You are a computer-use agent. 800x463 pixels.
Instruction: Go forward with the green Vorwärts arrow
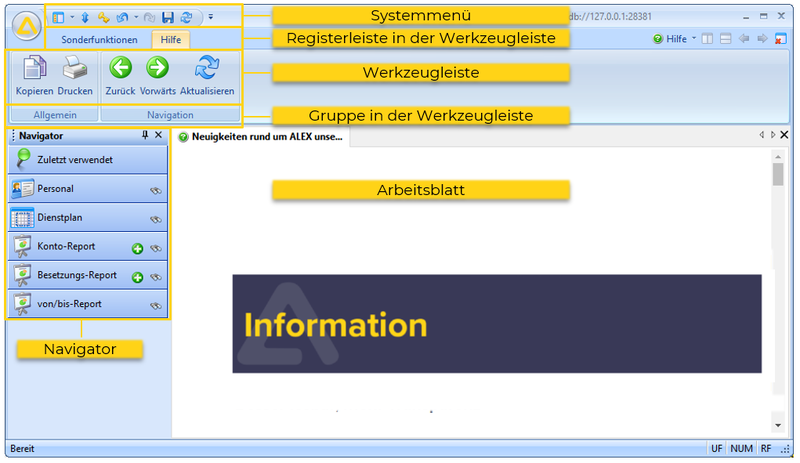point(157,68)
